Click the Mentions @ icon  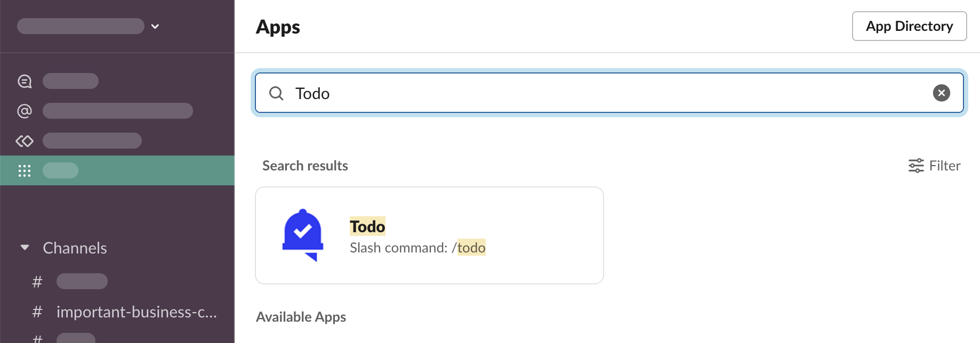(x=25, y=111)
